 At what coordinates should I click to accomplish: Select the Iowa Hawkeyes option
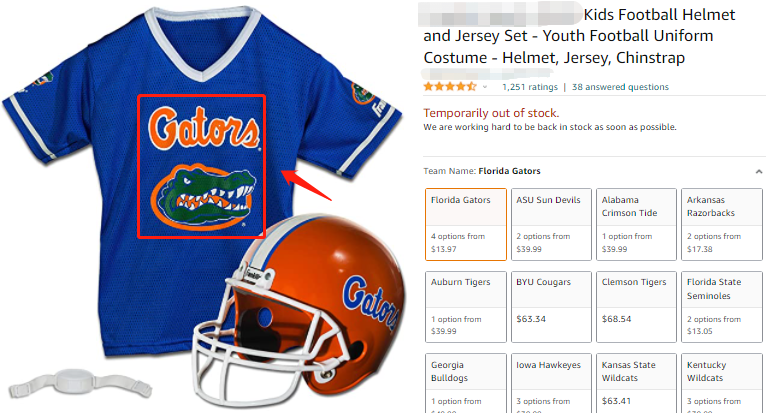click(x=550, y=382)
